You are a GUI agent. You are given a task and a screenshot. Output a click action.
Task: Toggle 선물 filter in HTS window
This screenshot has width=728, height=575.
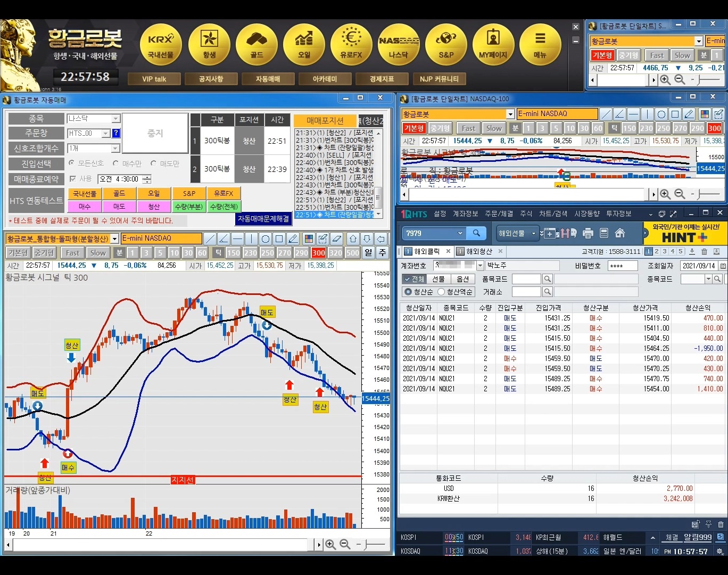tap(439, 279)
